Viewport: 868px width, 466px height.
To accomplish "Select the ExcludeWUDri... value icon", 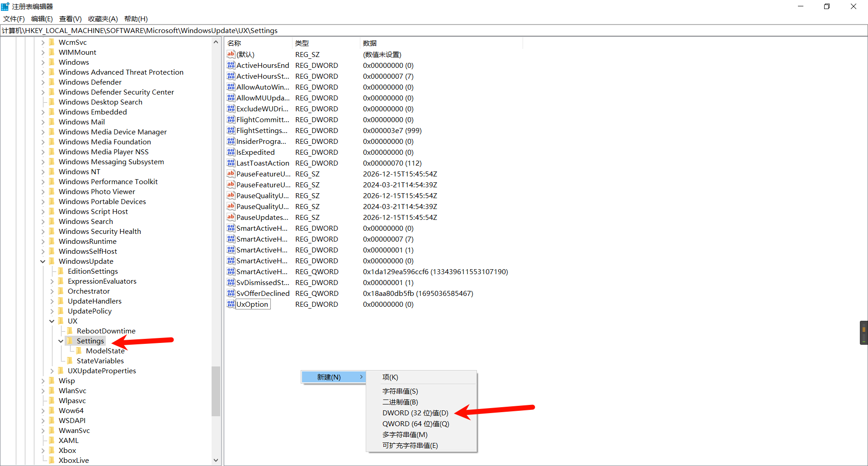I will (x=231, y=109).
